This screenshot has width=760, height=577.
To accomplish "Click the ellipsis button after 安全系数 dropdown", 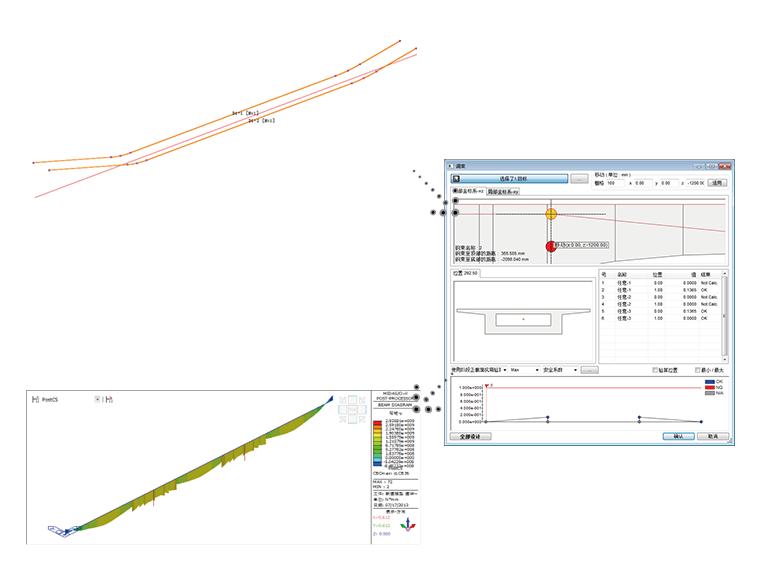I will point(590,370).
